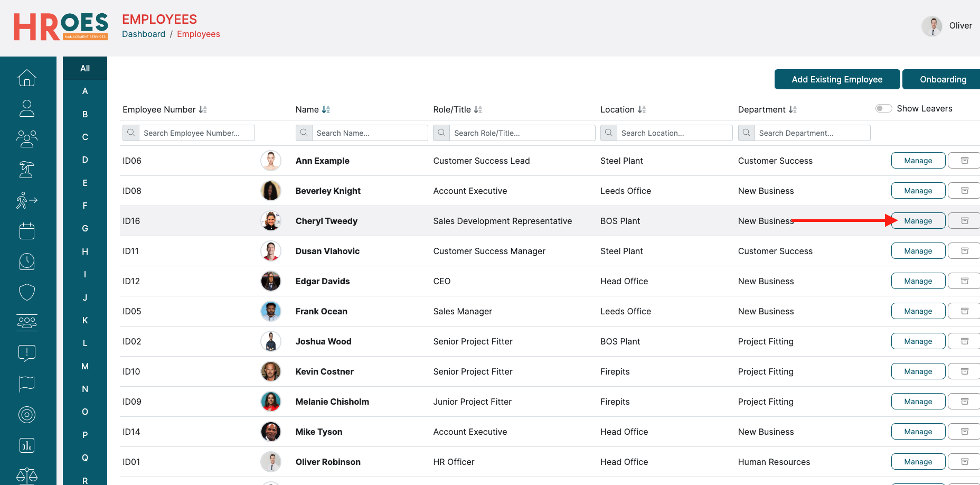Screen dimensions: 980x485
Task: Go to Dashboard breadcrumb link
Action: tap(144, 34)
